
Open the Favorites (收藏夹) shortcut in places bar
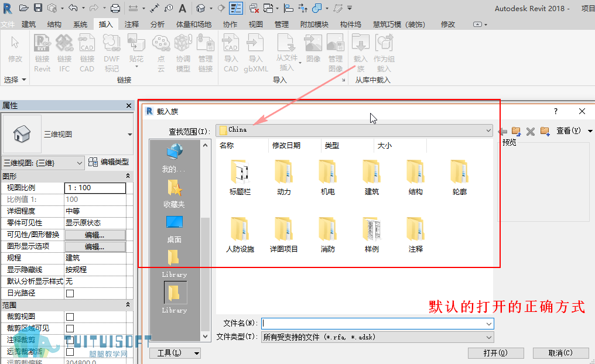point(174,194)
